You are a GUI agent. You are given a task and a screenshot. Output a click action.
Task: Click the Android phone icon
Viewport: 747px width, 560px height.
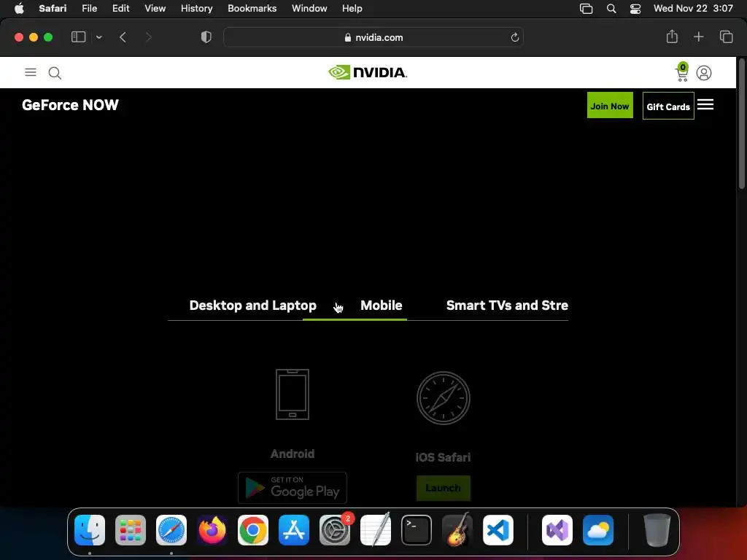(x=293, y=394)
